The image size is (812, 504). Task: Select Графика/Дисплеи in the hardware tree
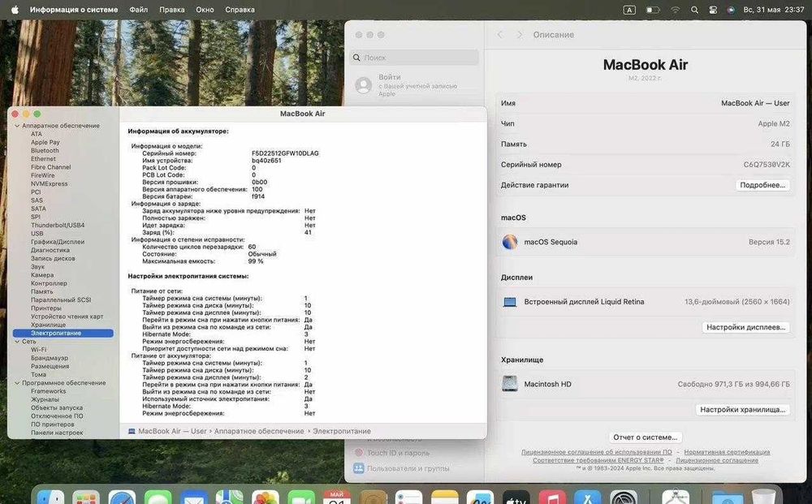pyautogui.click(x=58, y=242)
